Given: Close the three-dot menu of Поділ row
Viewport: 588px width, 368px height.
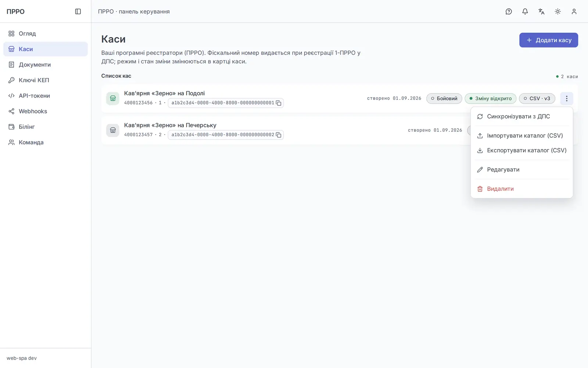Looking at the screenshot, I should 566,98.
